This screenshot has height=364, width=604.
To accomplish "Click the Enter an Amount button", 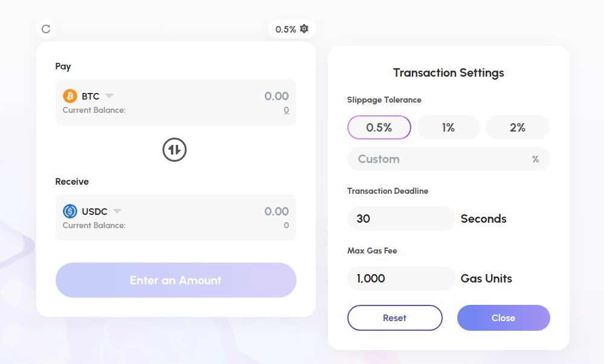I will point(176,280).
